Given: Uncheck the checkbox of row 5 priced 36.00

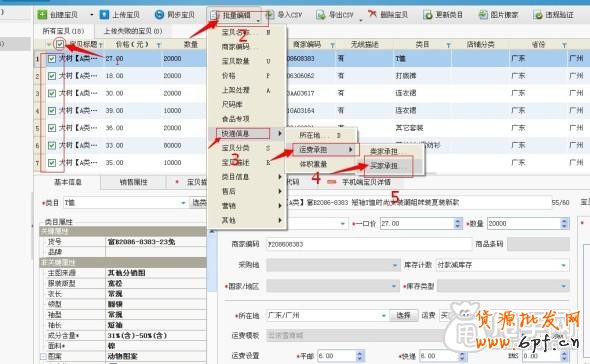Looking at the screenshot, I should (52, 128).
